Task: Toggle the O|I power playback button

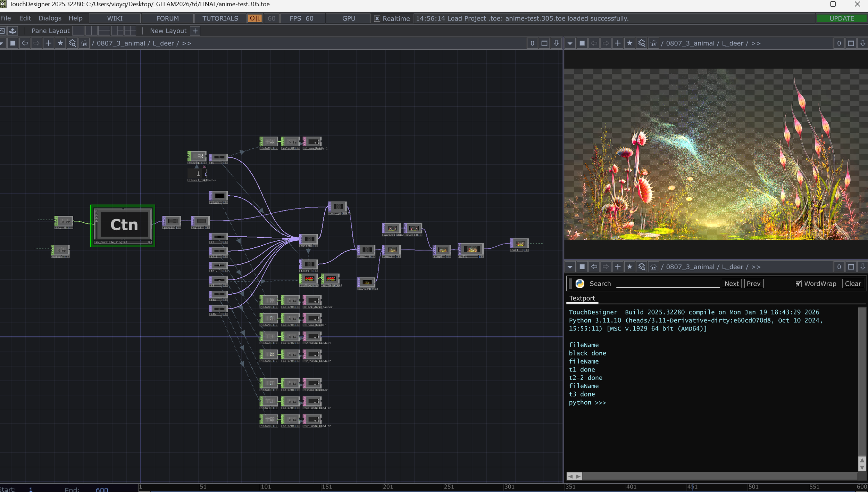Action: tap(255, 18)
